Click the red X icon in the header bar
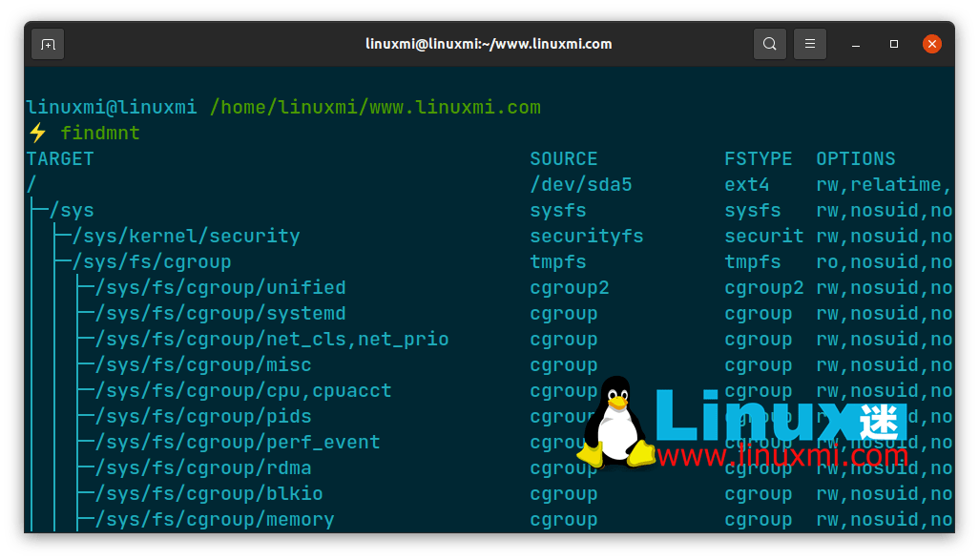The width and height of the screenshot is (979, 560). (932, 43)
